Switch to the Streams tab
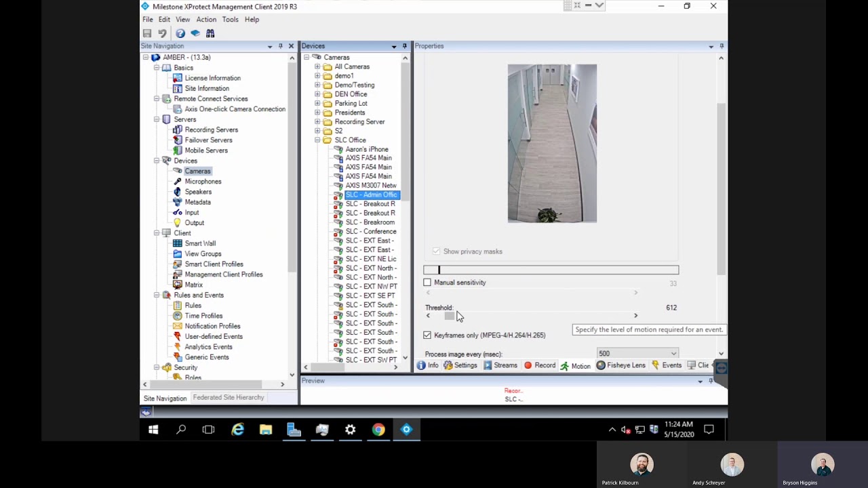 (500, 365)
